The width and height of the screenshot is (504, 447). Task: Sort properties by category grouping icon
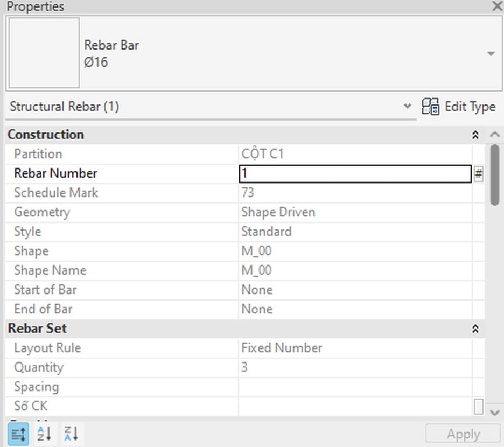coord(18,434)
